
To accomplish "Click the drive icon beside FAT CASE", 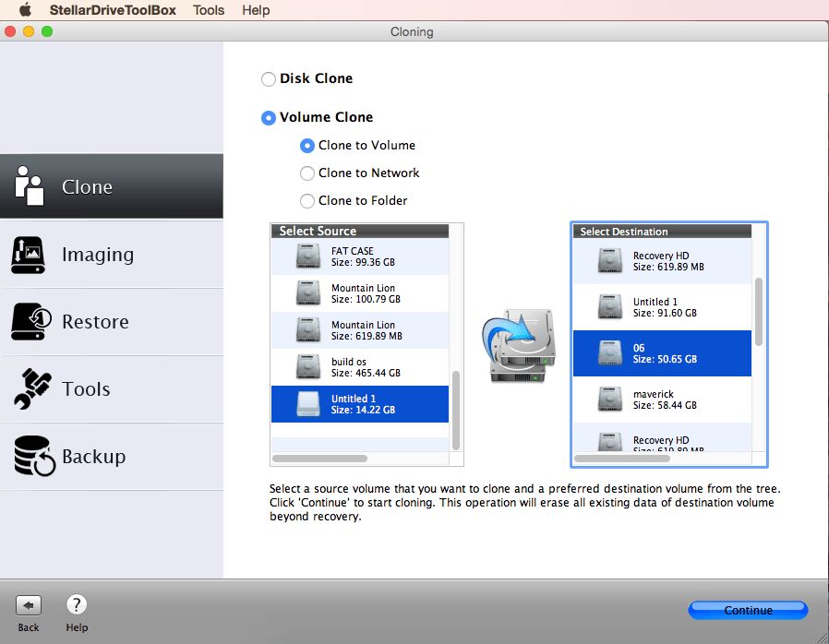I will [x=307, y=256].
